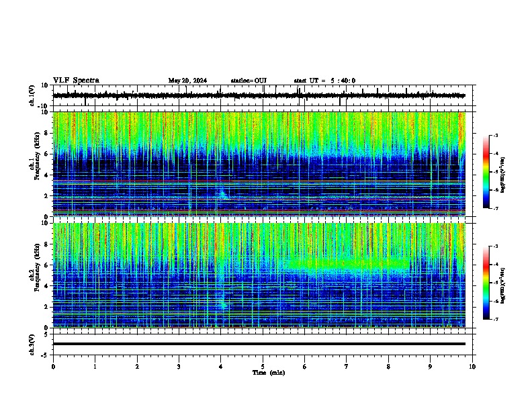The height and width of the screenshot is (411, 532).
Task: Click the "-3" label on ch.1 color scale
Action: pos(496,136)
